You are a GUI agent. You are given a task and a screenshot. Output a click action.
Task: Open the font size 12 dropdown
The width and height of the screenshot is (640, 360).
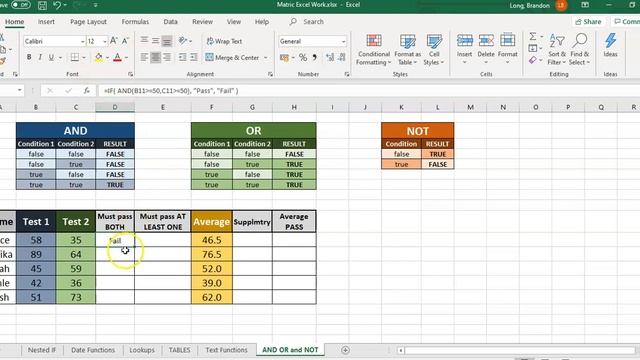[104, 42]
